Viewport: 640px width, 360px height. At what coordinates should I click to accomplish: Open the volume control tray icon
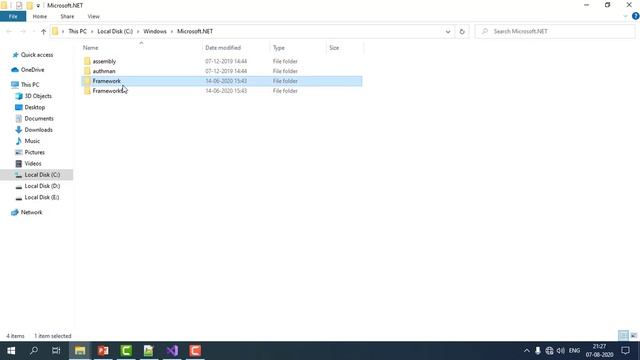coord(561,351)
